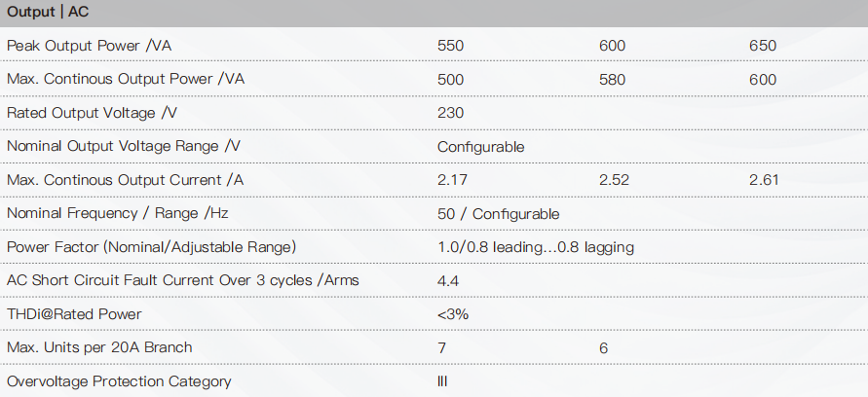Viewport: 868px width, 397px height.
Task: Select the 1.0/0.8 leading...0.8 lagging value
Action: coord(536,247)
